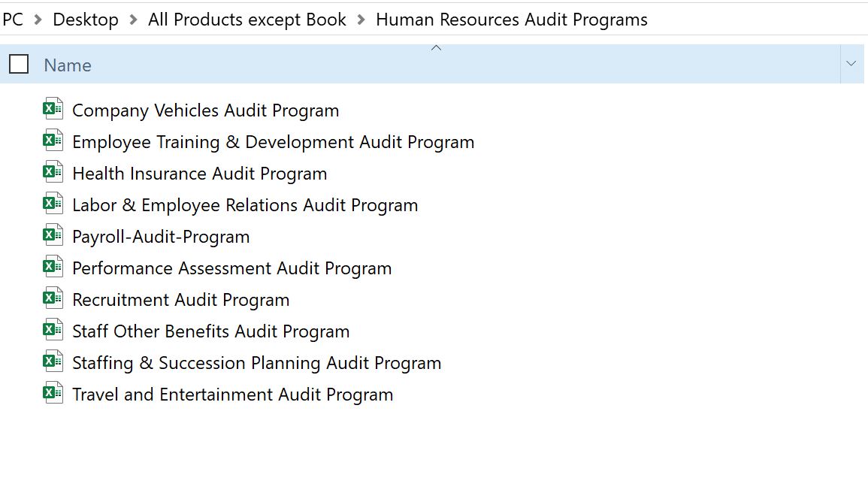Image resolution: width=868 pixels, height=499 pixels.
Task: Expand chevron after All Products except Book
Action: tap(361, 20)
